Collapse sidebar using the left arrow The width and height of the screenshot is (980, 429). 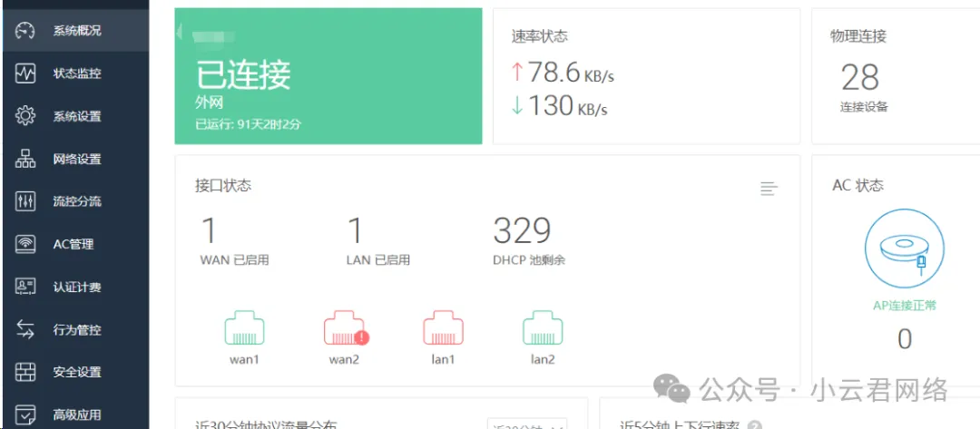tap(180, 33)
